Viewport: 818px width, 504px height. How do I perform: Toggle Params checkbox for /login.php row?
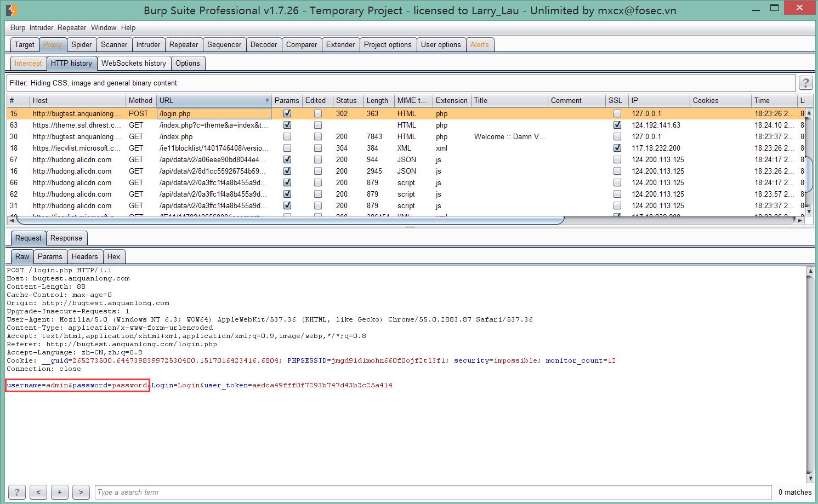coord(287,114)
